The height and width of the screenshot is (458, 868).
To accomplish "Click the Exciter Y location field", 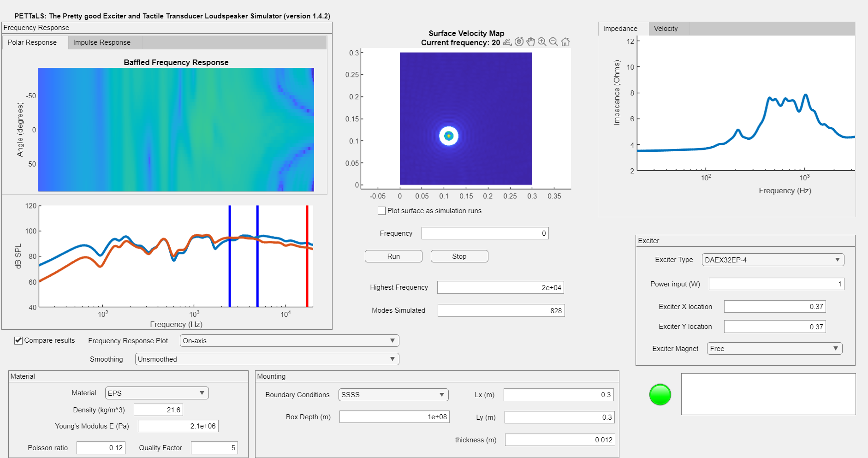I will click(x=775, y=327).
